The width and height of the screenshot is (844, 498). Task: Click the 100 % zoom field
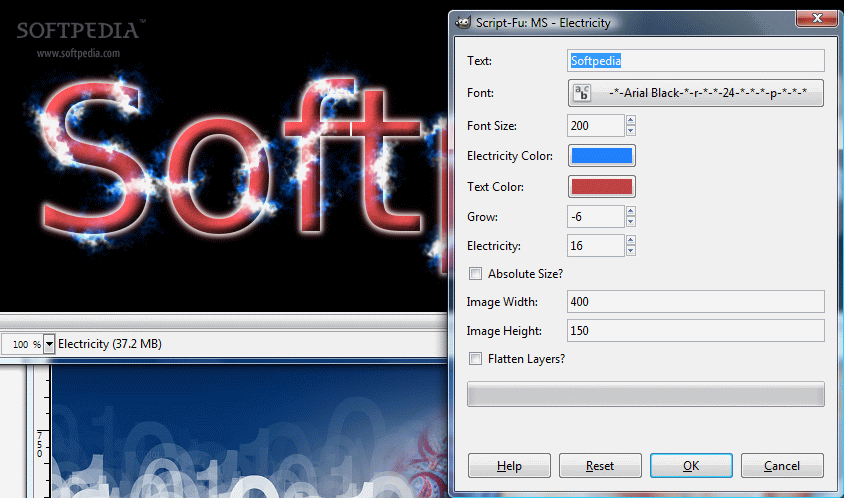[x=22, y=344]
